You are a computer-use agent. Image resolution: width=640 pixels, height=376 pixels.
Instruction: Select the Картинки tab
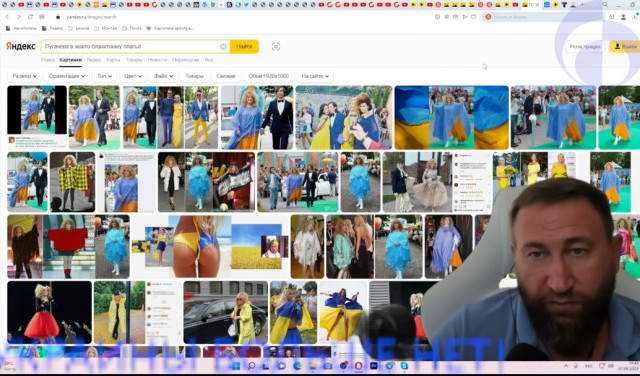71,60
